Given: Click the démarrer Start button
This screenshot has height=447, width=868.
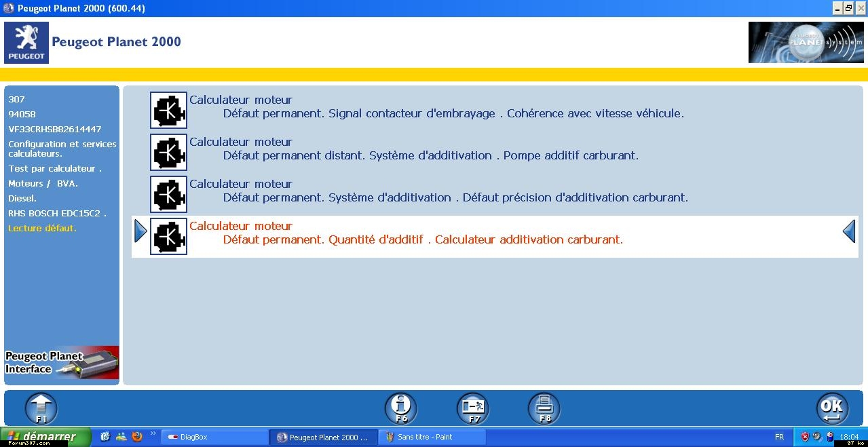Looking at the screenshot, I should point(45,437).
